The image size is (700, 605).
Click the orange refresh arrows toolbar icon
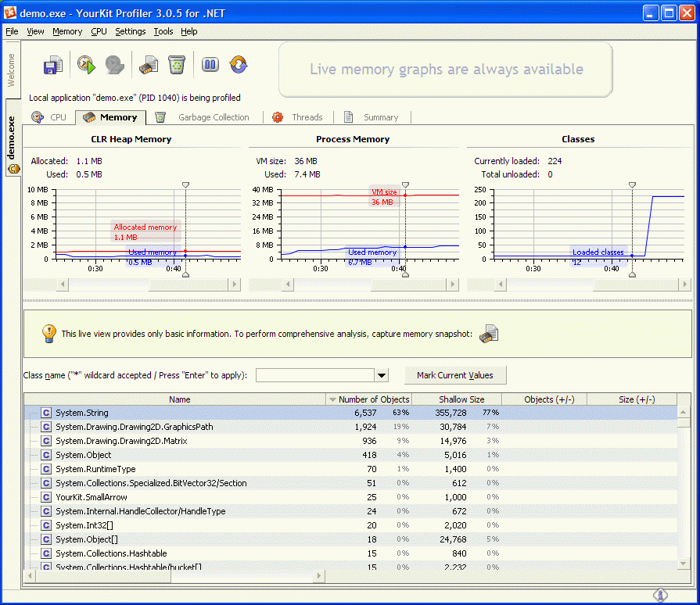(239, 65)
